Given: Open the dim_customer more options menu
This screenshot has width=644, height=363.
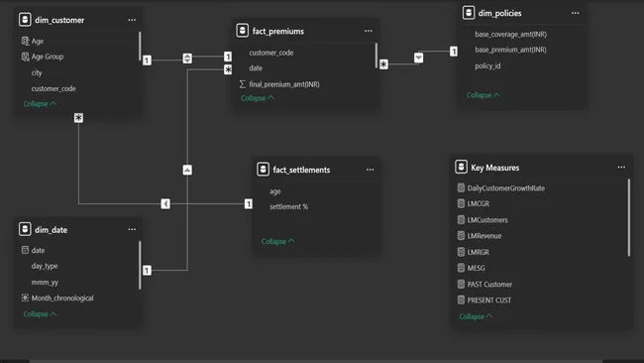Looking at the screenshot, I should coord(132,20).
